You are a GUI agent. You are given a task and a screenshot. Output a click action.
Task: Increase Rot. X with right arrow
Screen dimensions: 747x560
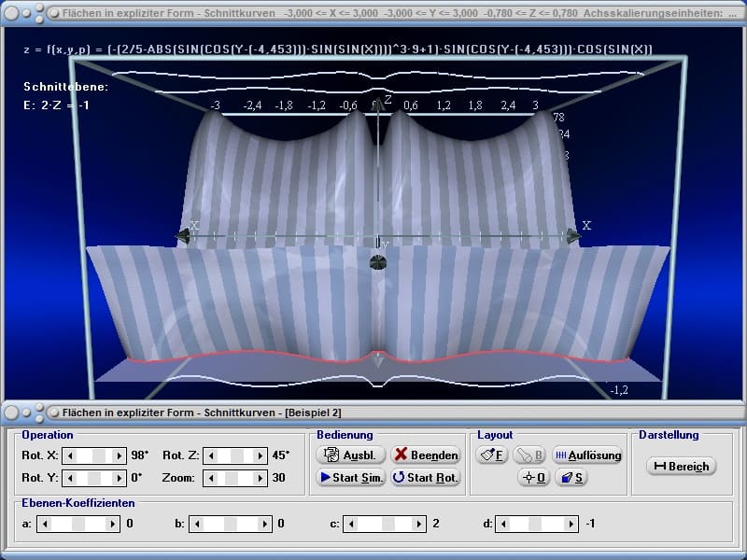(120, 455)
